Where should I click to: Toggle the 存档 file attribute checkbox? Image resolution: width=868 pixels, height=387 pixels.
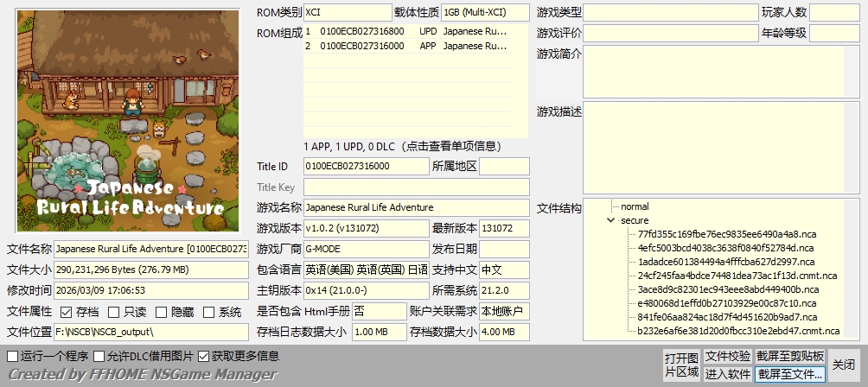tap(64, 312)
